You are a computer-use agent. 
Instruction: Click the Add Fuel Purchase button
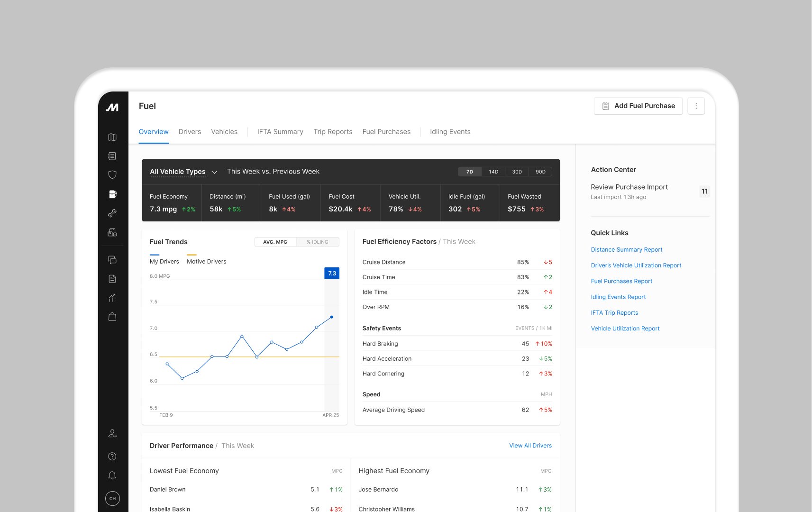point(638,106)
